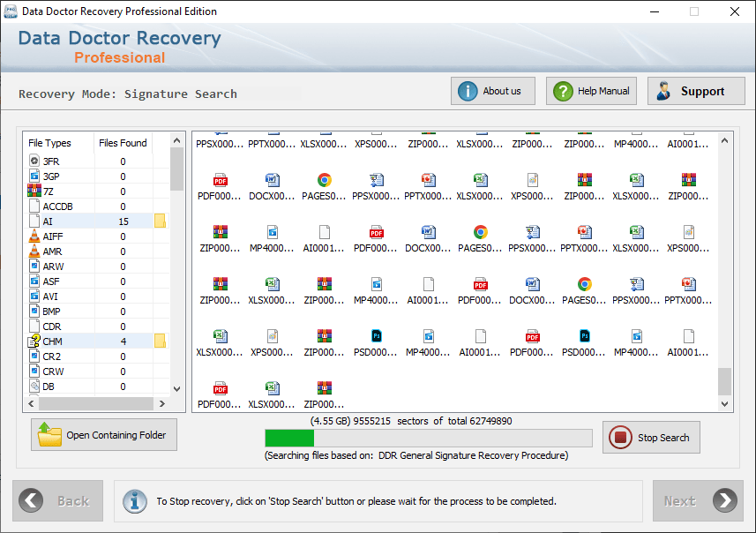
Task: Select the CDR file type icon
Action: click(x=34, y=327)
